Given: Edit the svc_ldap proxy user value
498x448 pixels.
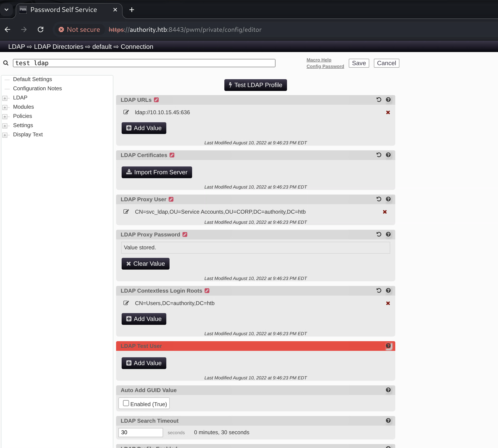Looking at the screenshot, I should click(x=126, y=212).
